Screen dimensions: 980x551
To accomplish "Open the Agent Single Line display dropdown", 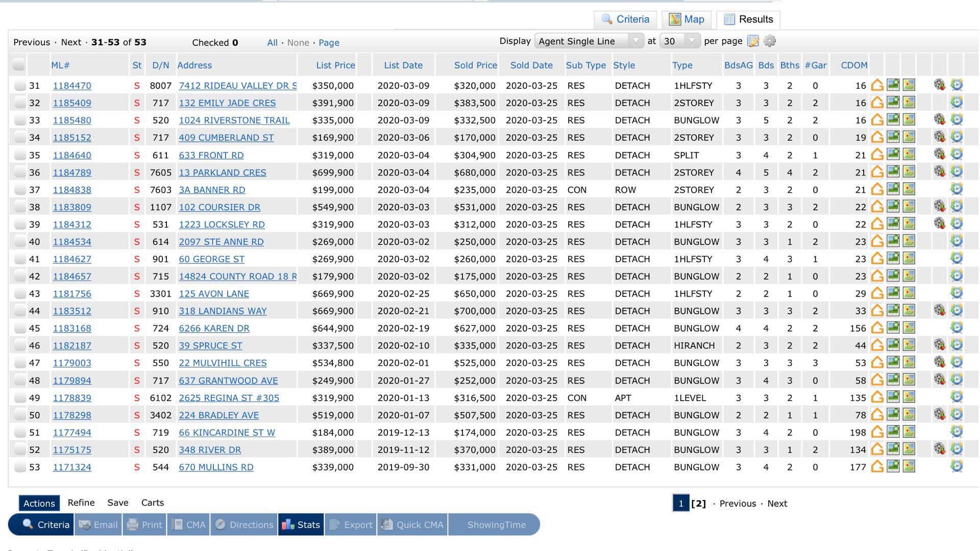I will pyautogui.click(x=589, y=41).
